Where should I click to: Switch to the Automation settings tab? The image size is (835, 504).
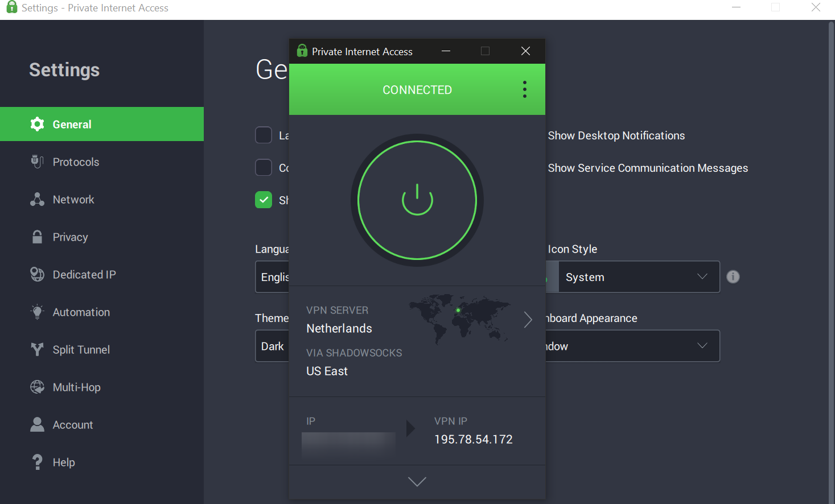click(102, 312)
